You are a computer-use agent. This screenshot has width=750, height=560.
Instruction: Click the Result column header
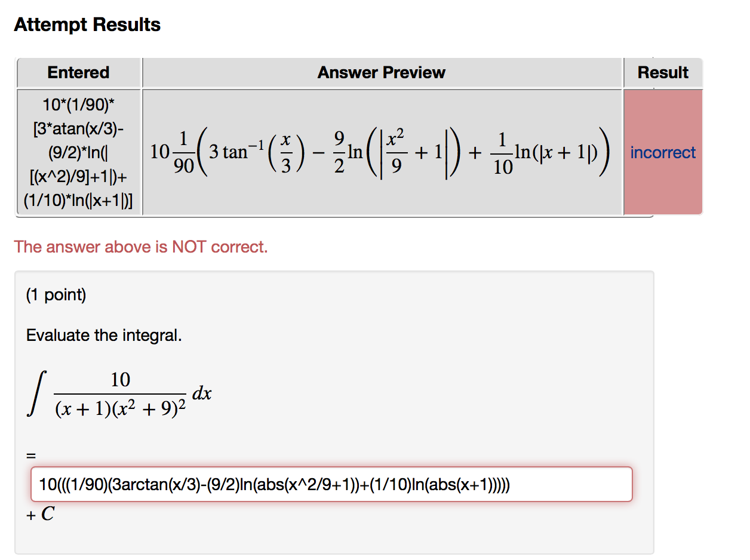click(663, 72)
